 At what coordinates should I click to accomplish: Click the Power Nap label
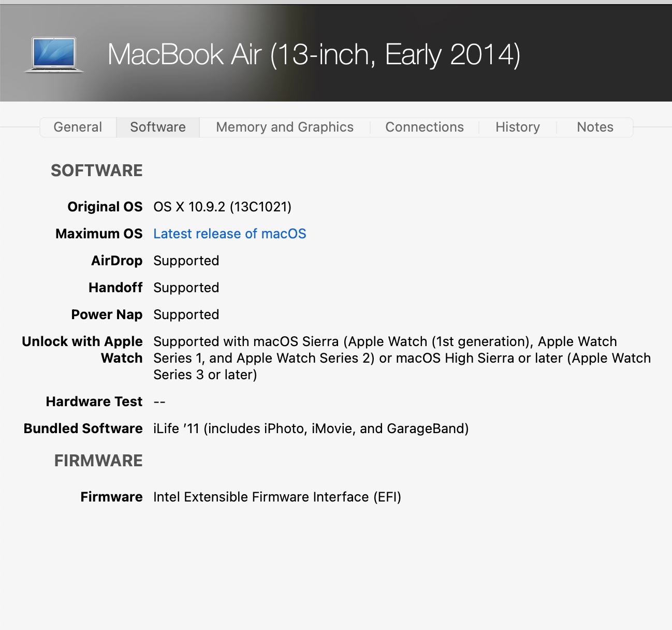click(x=107, y=314)
